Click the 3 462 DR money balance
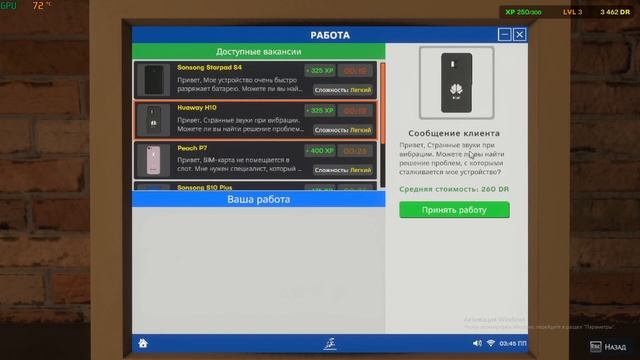 tap(615, 12)
